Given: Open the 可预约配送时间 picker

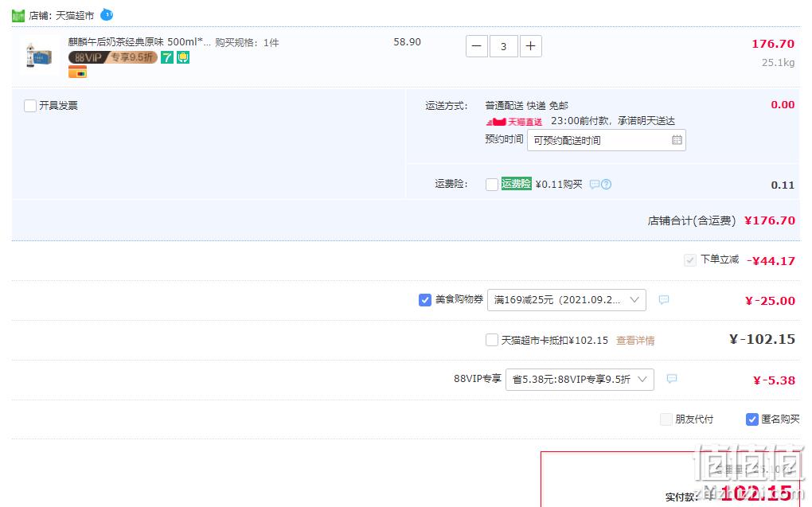Looking at the screenshot, I should 607,140.
